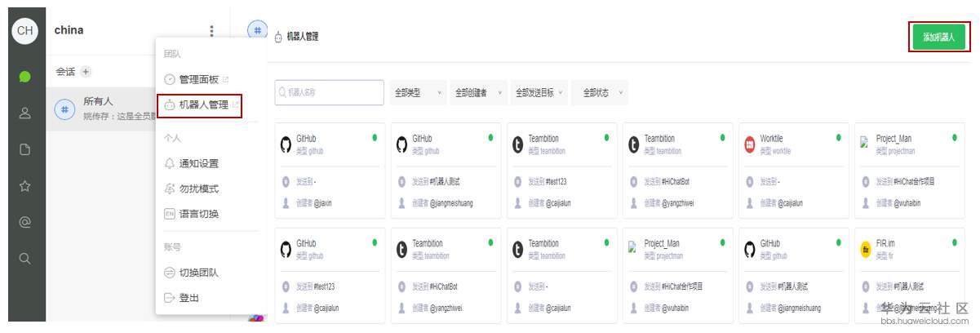Open the Worktile robot card
Viewport: 980px width, 333px height.
[x=793, y=170]
